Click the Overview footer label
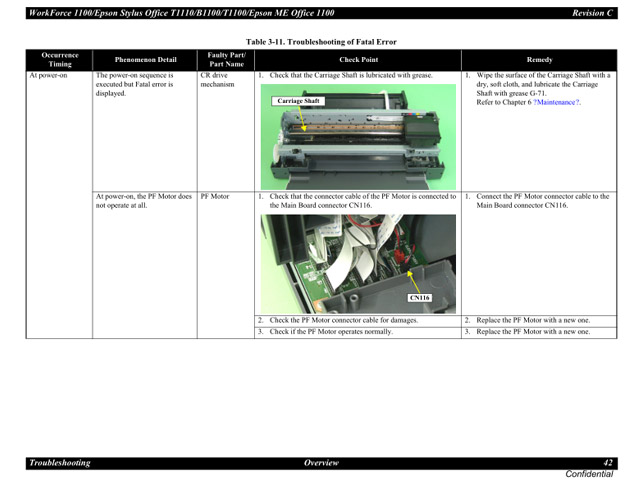Viewport: 640px width, 480px height. 321,463
